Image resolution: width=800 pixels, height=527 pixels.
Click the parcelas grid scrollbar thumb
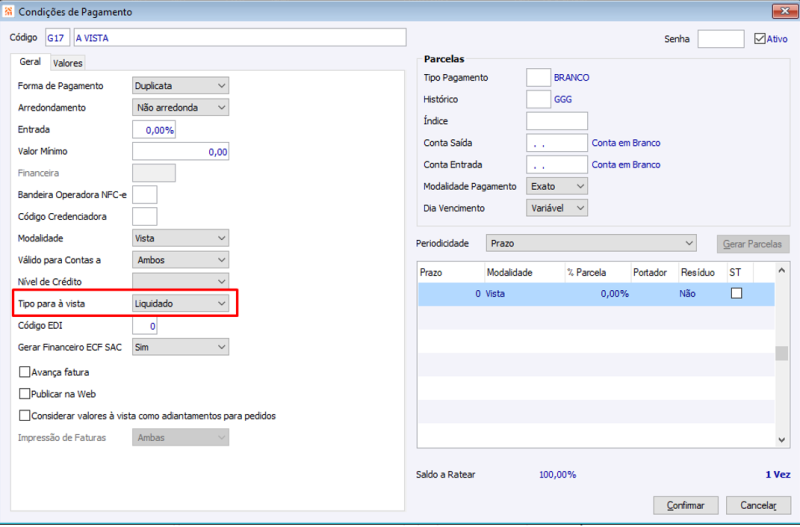point(782,353)
